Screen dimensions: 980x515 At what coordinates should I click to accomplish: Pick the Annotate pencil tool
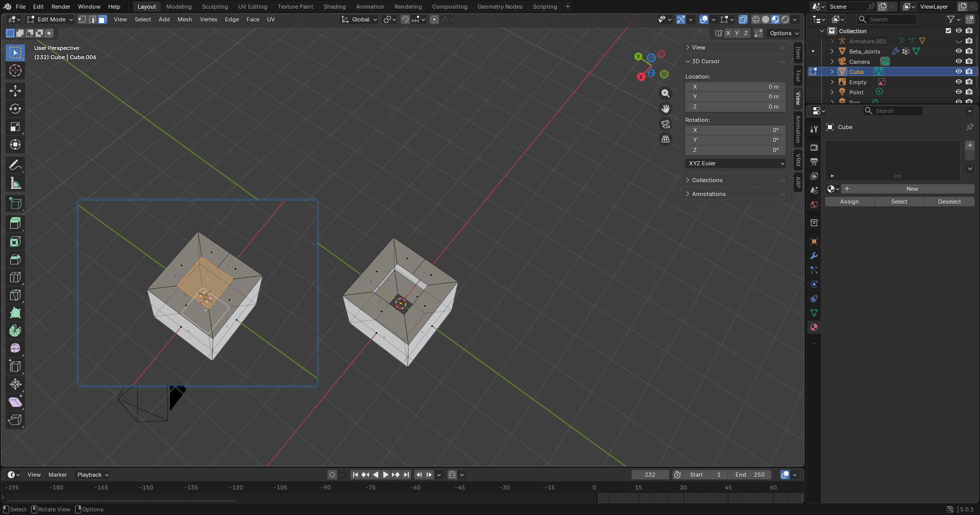(15, 165)
